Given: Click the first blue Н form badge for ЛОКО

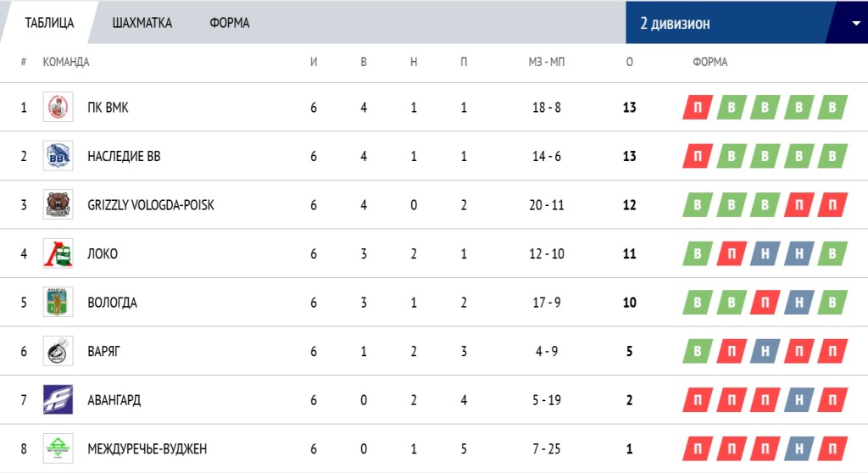Looking at the screenshot, I should [x=765, y=253].
